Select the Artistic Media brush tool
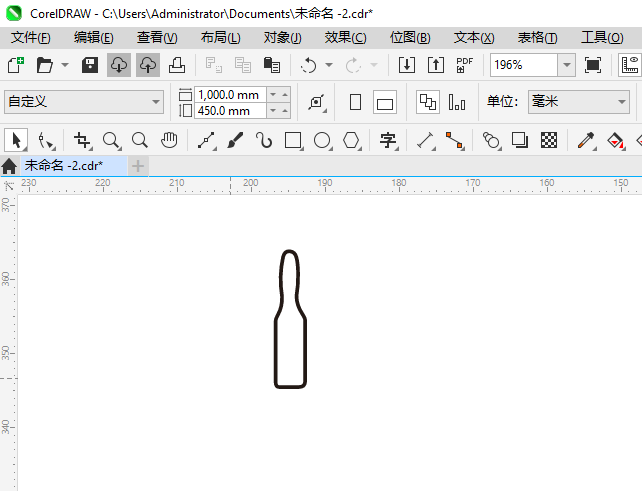Image resolution: width=642 pixels, height=491 pixels. [x=235, y=140]
